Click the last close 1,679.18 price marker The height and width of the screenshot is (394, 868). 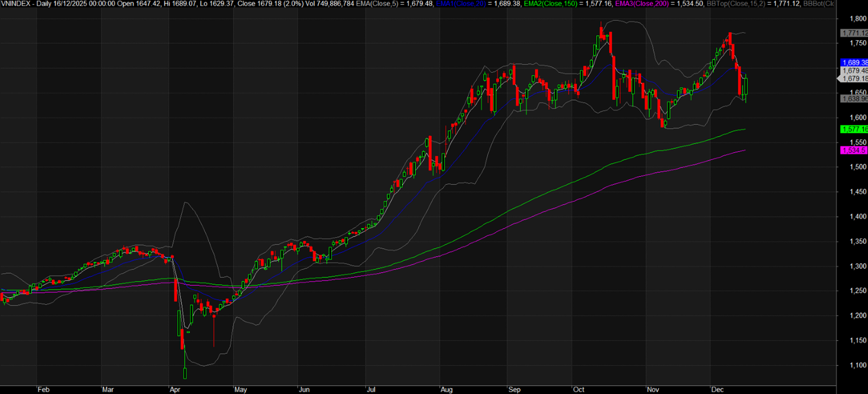[x=853, y=78]
